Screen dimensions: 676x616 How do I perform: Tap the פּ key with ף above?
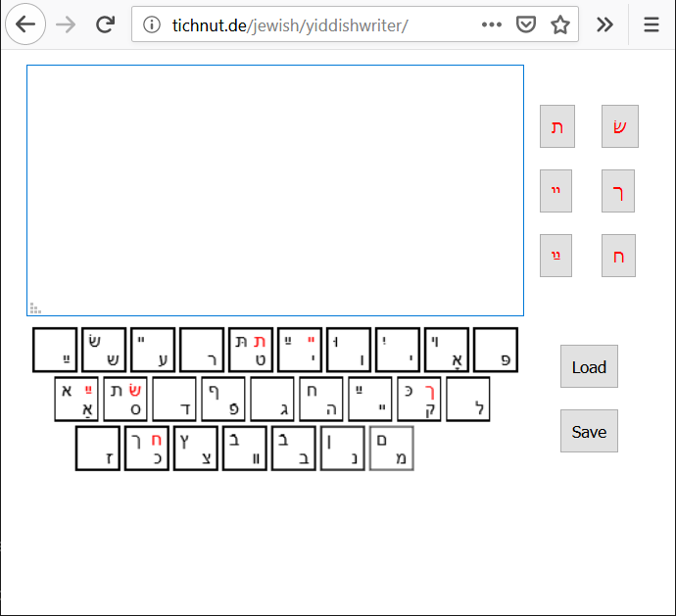point(223,400)
